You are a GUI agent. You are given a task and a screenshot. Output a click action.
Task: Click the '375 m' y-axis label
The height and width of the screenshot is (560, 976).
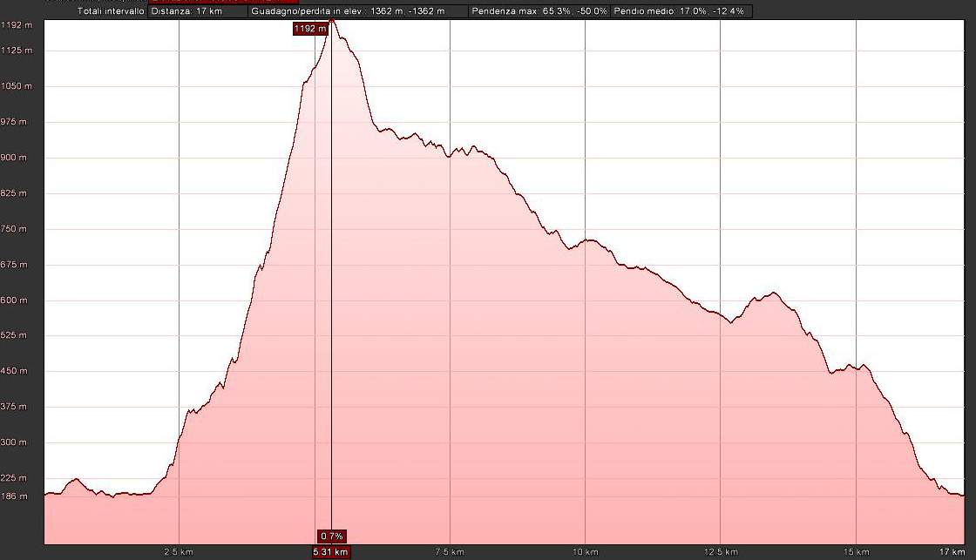[14, 407]
